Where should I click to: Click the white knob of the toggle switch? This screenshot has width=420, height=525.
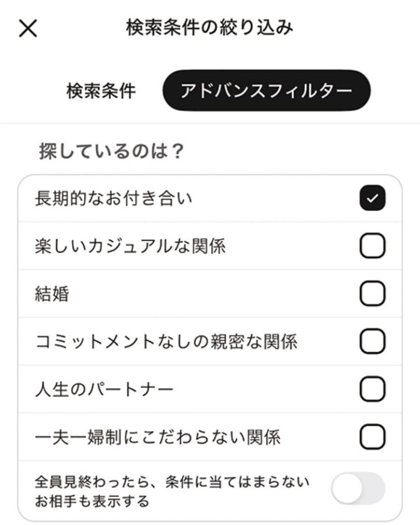pos(348,488)
